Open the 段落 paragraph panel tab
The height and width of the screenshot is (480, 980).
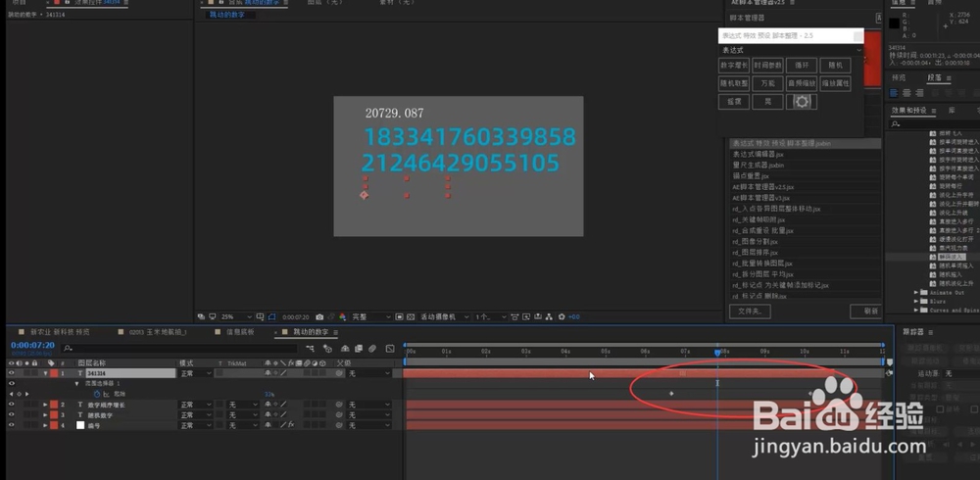pyautogui.click(x=934, y=77)
